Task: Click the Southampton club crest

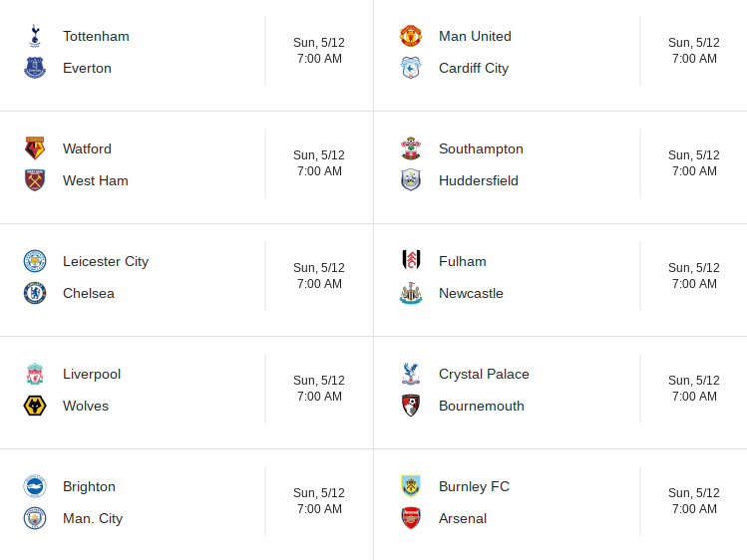Action: pos(411,148)
